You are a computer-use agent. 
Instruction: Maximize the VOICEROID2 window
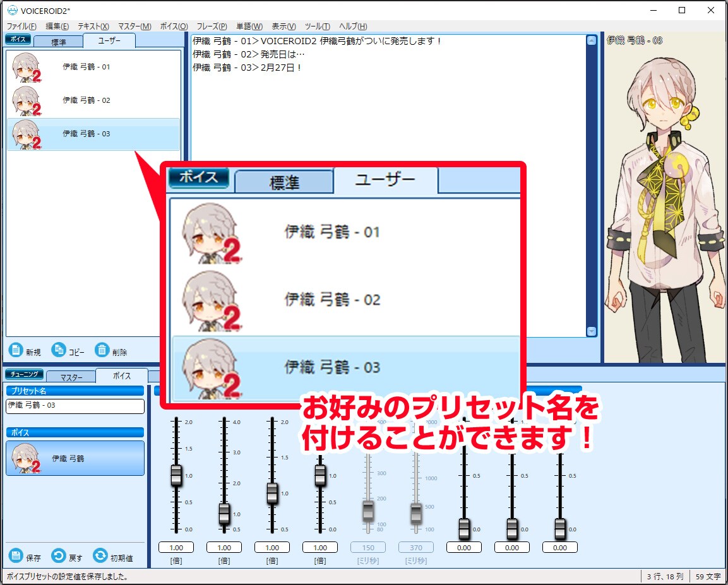coord(682,10)
